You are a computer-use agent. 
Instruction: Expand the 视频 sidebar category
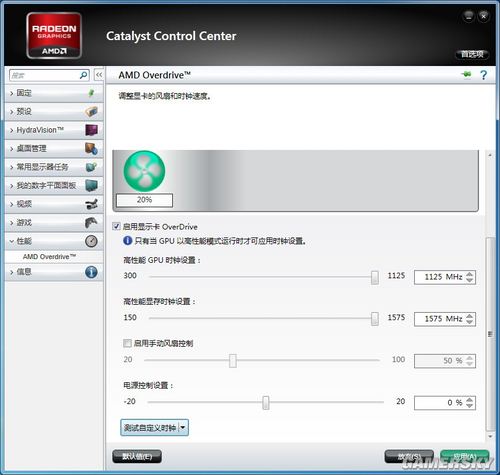[x=54, y=204]
